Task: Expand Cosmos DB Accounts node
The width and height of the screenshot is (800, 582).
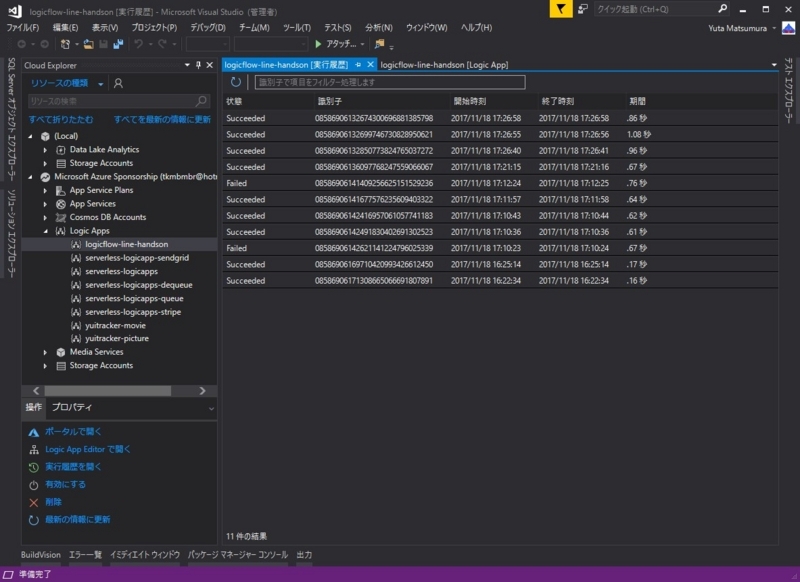Action: pos(45,218)
